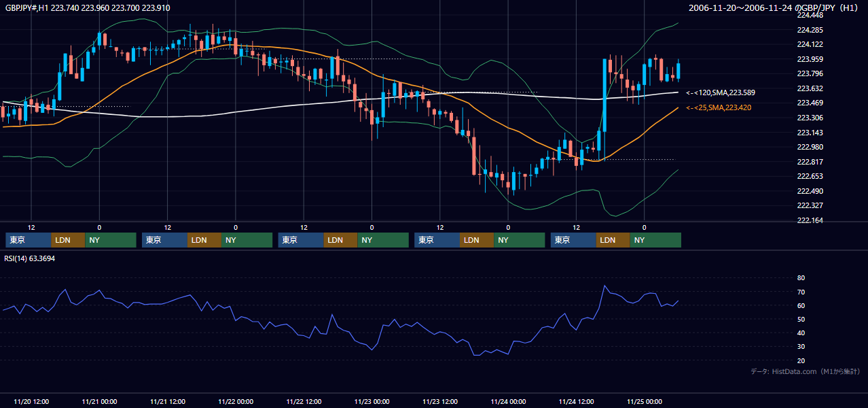Click the 11/21 00:00 date axis label
Viewport: 868px width, 408px height.
[x=99, y=401]
